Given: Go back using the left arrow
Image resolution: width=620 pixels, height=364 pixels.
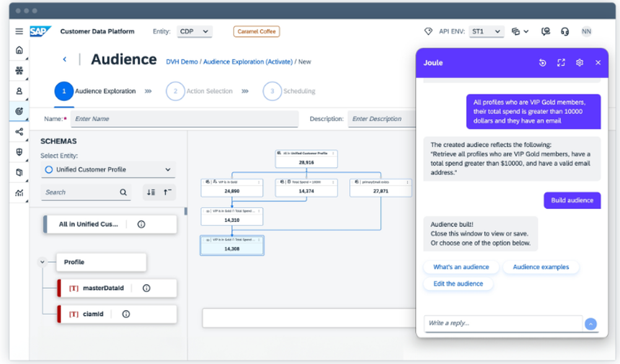Looking at the screenshot, I should 64,60.
